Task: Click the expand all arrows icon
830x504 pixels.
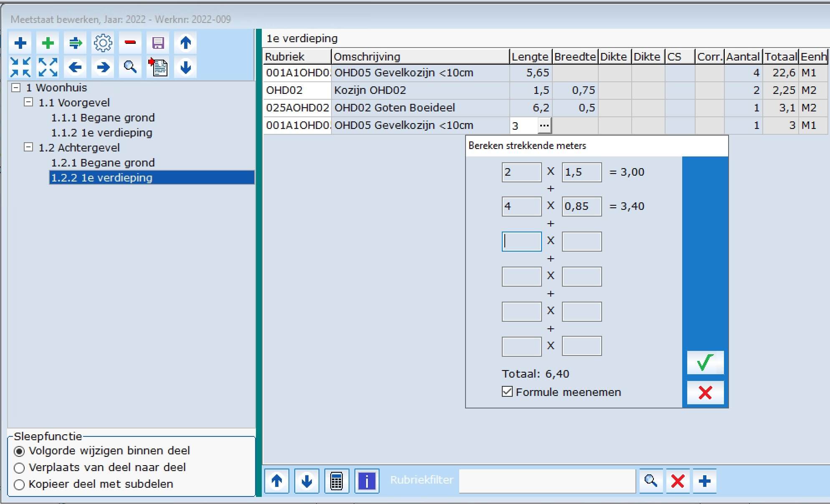Action: 48,67
